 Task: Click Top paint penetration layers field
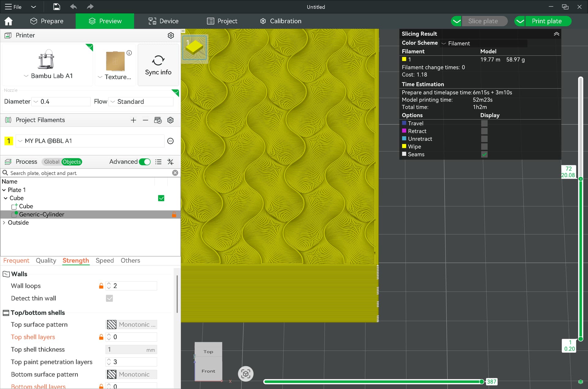point(131,362)
